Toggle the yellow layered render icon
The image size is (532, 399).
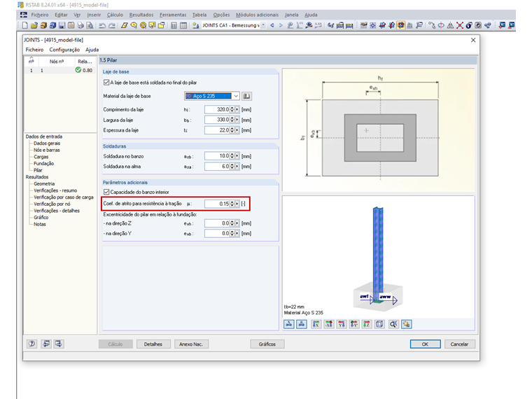coord(406,324)
